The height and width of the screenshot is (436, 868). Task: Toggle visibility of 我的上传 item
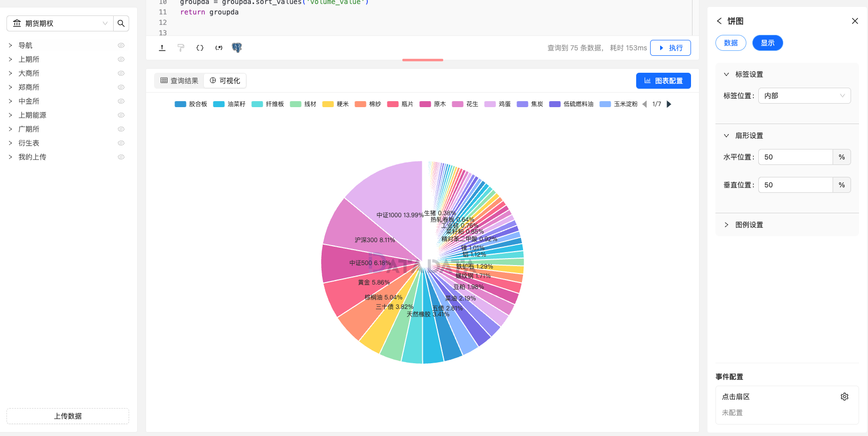click(x=121, y=157)
